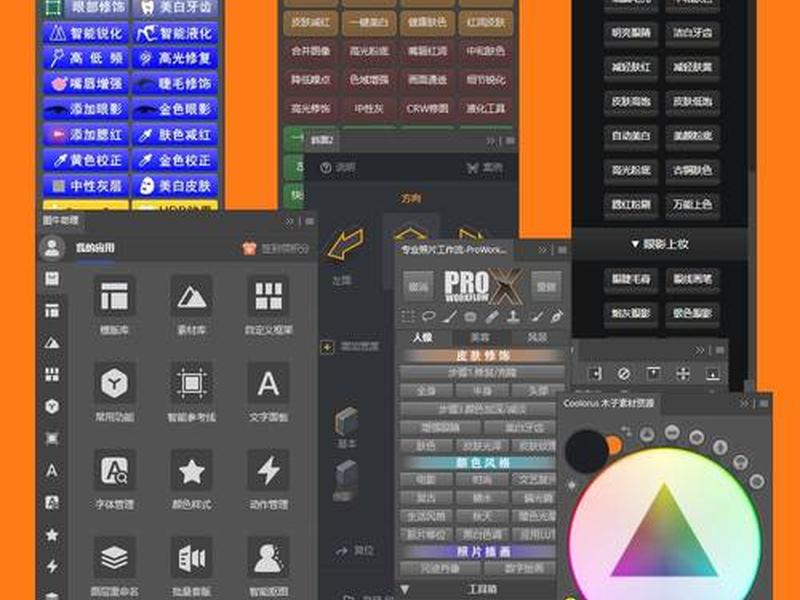Click the four-arrow move icon in the small toolbar
Screen dimensions: 800x600
(683, 374)
